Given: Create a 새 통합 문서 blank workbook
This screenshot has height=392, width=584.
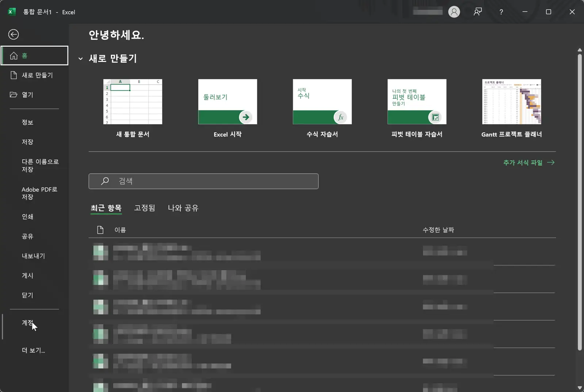Looking at the screenshot, I should [133, 109].
